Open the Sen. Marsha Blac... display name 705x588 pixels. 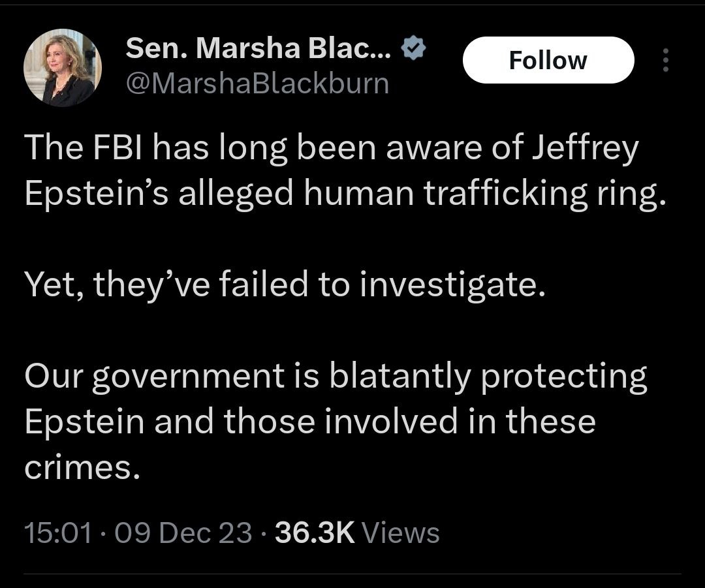pos(258,48)
